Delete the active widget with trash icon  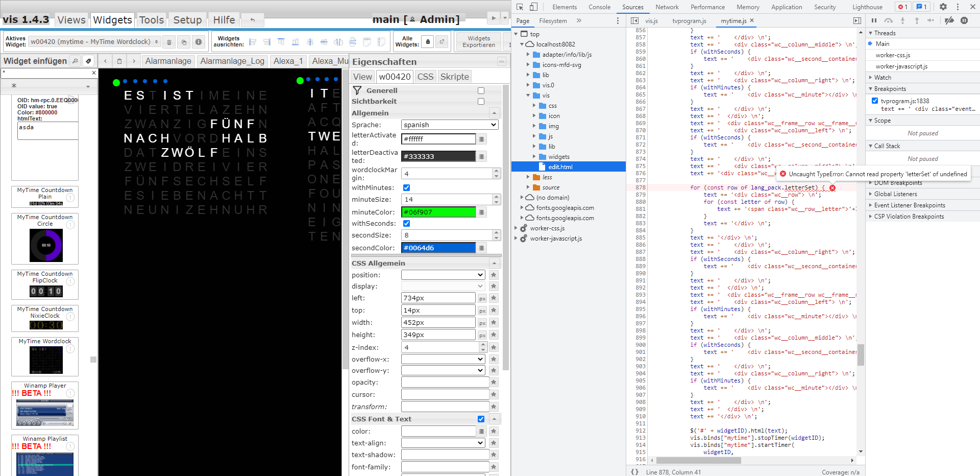click(169, 42)
